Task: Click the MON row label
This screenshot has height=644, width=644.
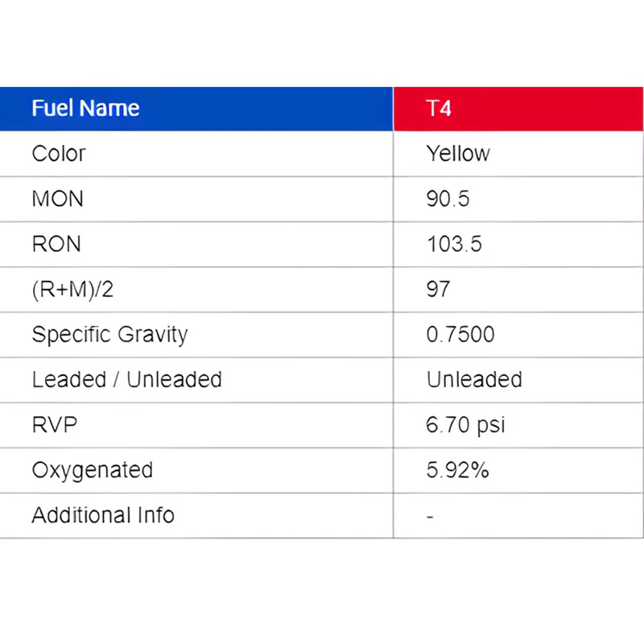Action: pyautogui.click(x=57, y=199)
